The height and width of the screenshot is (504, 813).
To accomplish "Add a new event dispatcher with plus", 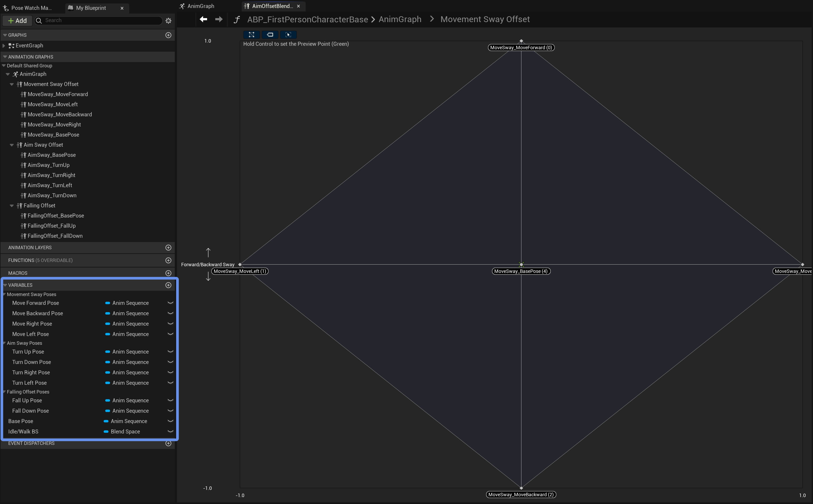I will point(168,443).
